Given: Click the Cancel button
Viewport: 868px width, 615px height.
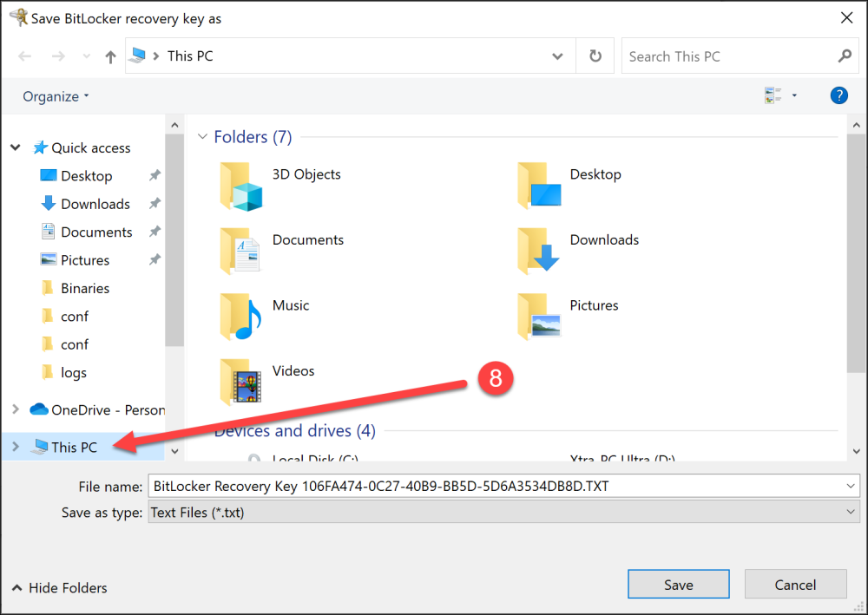Looking at the screenshot, I should click(795, 584).
